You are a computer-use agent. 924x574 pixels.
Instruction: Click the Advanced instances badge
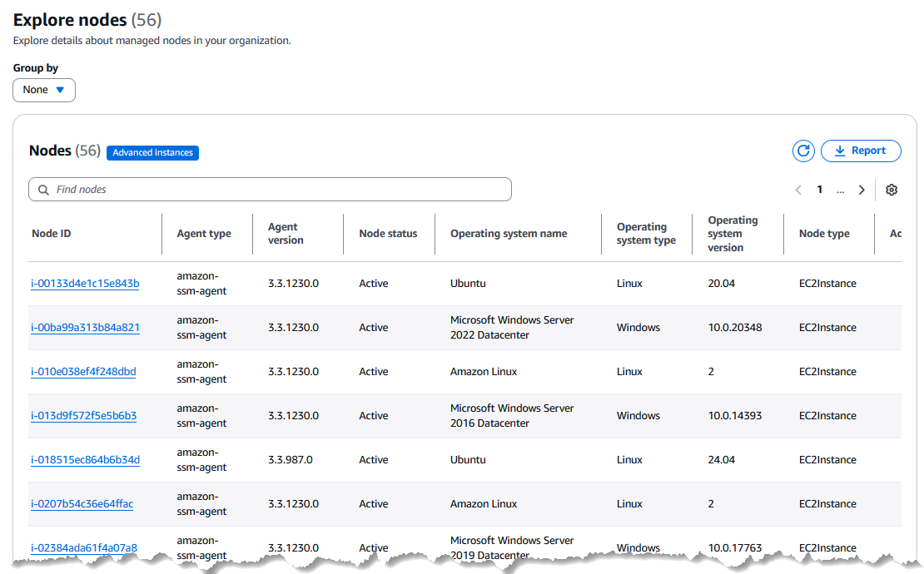[x=152, y=152]
